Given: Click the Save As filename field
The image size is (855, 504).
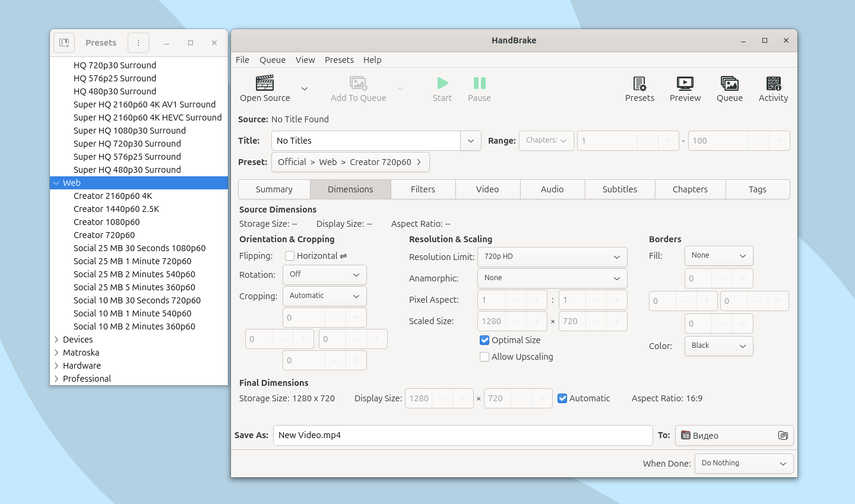Looking at the screenshot, I should point(463,435).
